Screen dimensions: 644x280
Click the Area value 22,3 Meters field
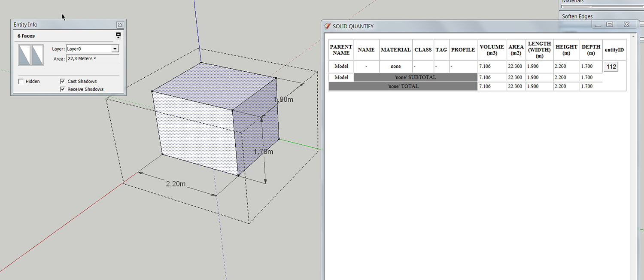[92, 58]
